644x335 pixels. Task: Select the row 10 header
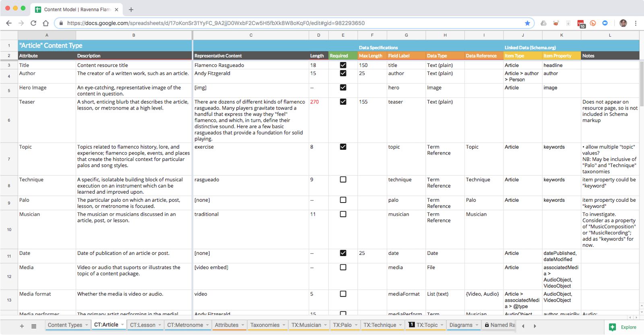pyautogui.click(x=9, y=230)
